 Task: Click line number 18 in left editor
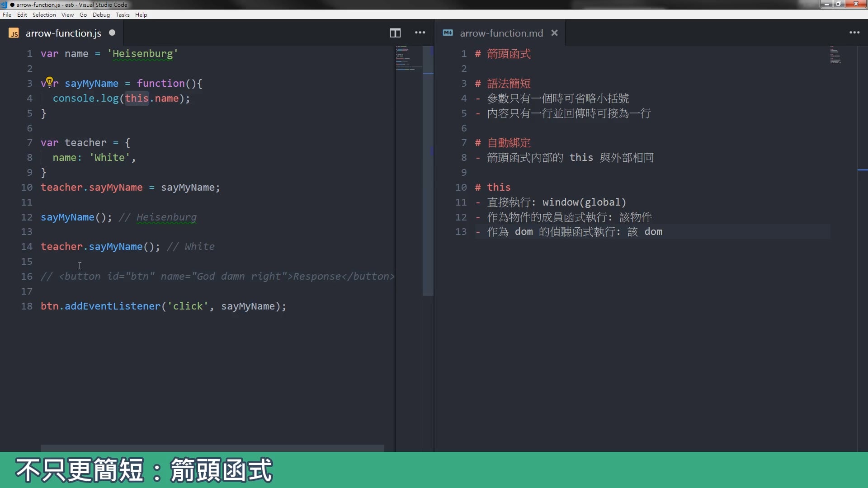(27, 306)
